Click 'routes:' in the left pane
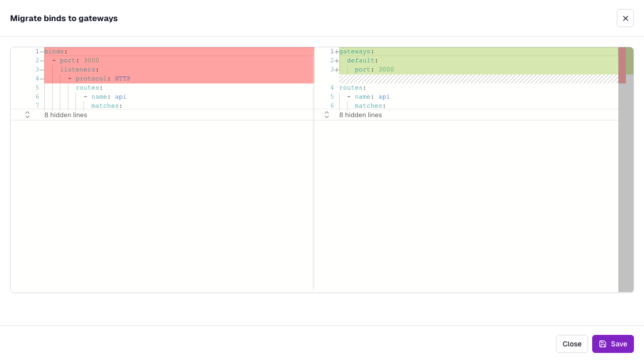 (x=89, y=87)
